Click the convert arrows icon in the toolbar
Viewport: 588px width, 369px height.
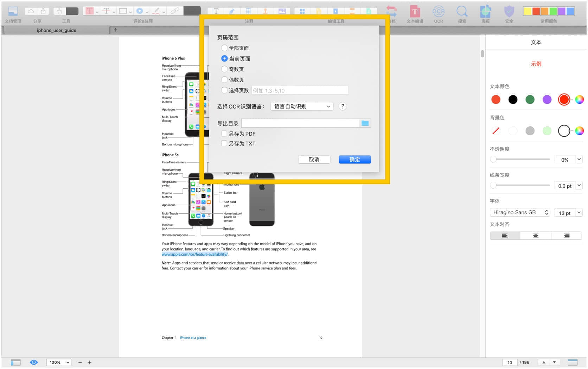tap(391, 12)
